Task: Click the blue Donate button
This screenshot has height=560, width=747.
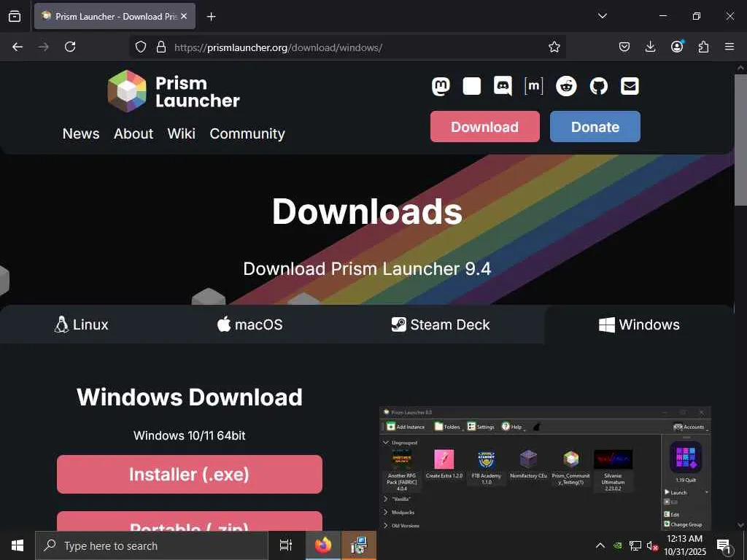Action: [x=595, y=127]
